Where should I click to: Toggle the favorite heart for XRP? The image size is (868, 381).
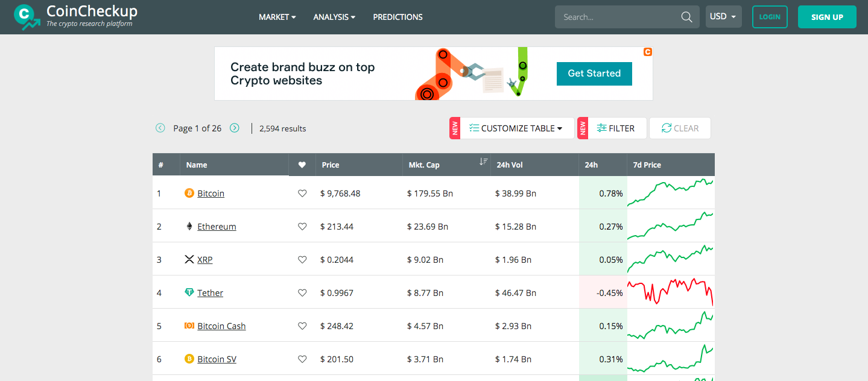pyautogui.click(x=302, y=260)
